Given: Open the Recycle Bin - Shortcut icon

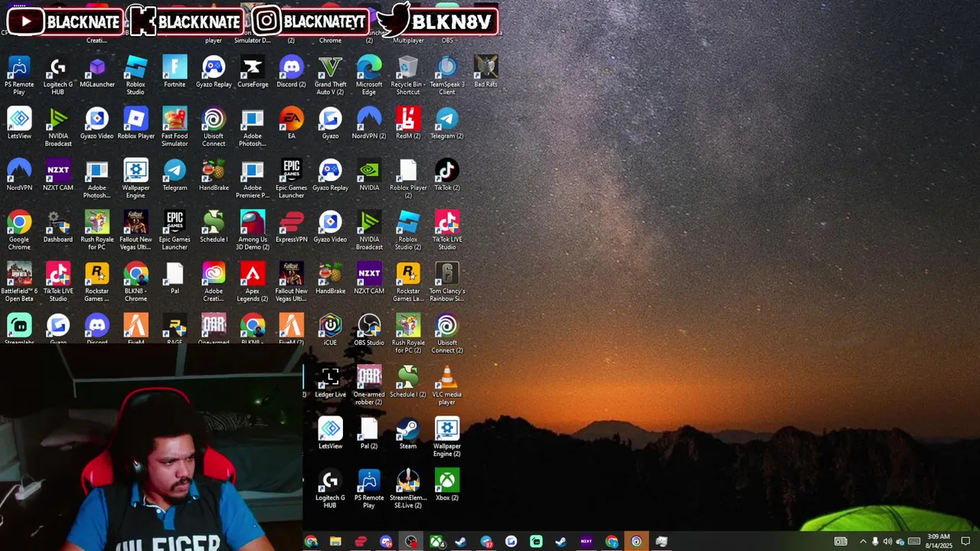Looking at the screenshot, I should [408, 77].
